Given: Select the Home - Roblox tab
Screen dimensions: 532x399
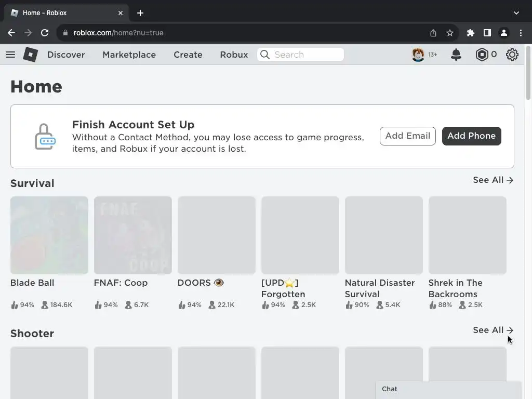Looking at the screenshot, I should pyautogui.click(x=66, y=13).
